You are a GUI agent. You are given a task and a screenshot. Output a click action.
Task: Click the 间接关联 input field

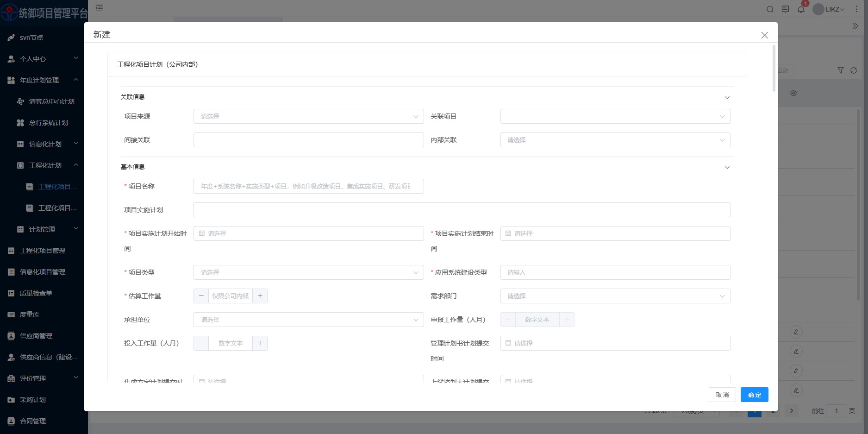point(309,140)
